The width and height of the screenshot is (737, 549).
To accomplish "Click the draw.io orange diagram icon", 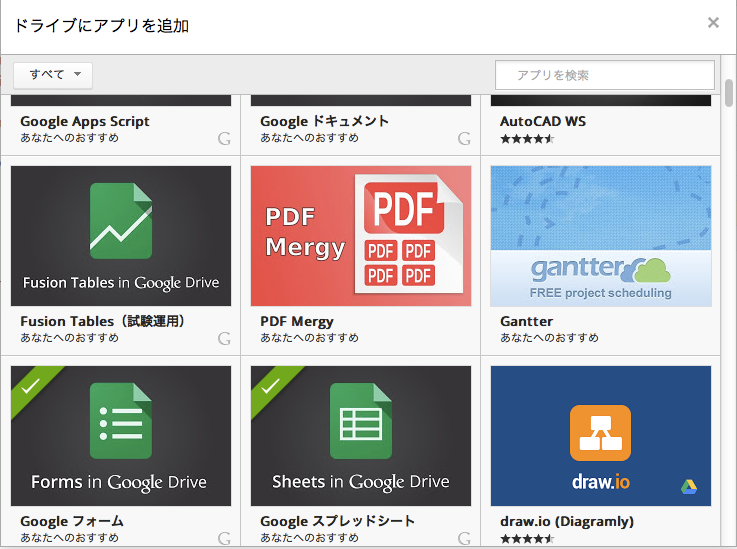I will (600, 433).
